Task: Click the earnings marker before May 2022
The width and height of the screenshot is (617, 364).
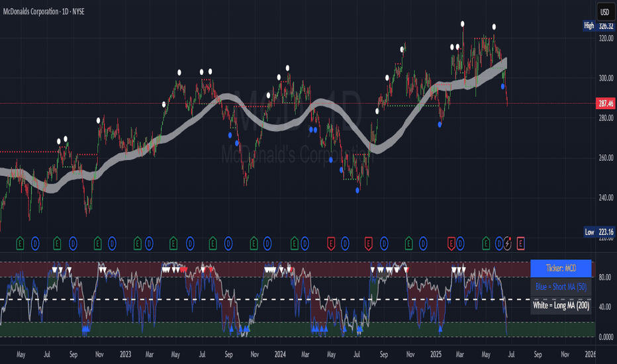Action: 20,244
